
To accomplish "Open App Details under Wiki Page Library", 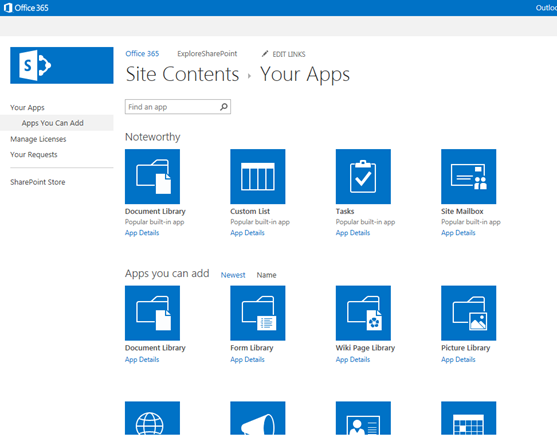I will 353,360.
